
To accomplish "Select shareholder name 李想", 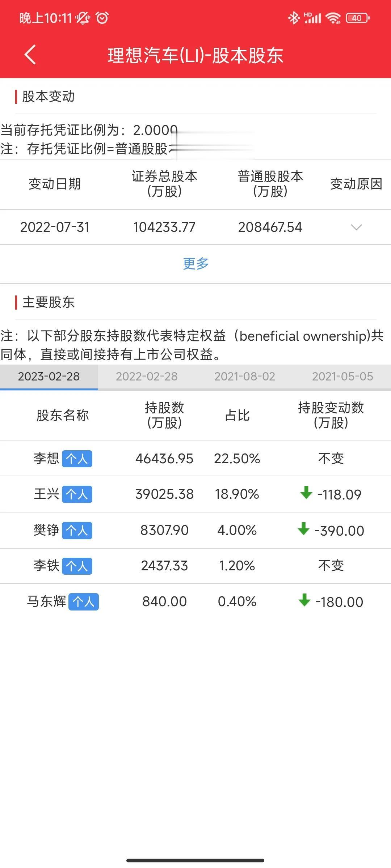I will pos(46,458).
